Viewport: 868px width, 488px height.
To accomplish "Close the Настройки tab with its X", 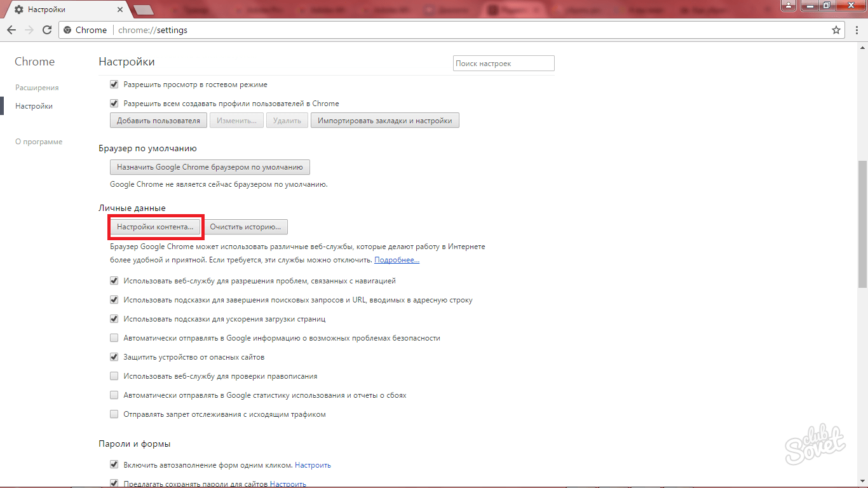I will [x=119, y=10].
